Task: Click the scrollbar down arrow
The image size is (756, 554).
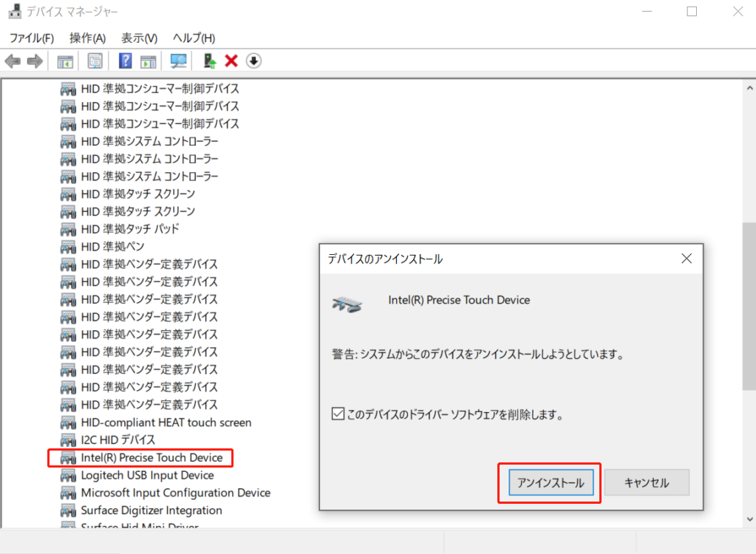Action: pos(749,519)
